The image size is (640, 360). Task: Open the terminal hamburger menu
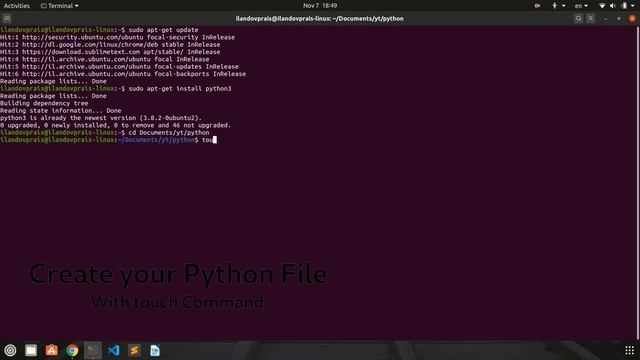pyautogui.click(x=591, y=18)
